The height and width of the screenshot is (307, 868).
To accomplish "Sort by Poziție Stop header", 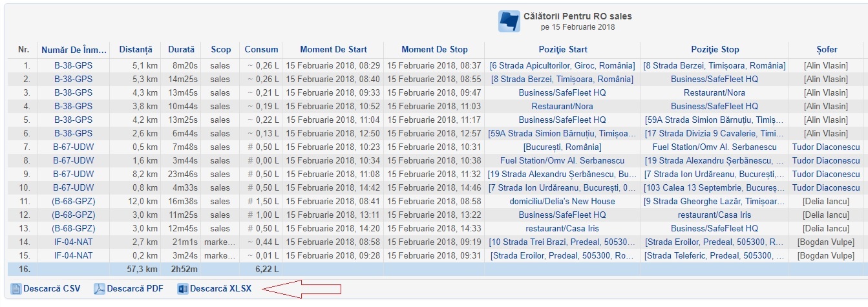I will click(715, 50).
